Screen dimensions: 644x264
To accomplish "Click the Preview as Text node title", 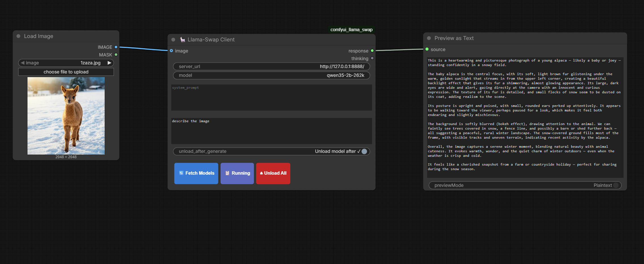I will (454, 38).
